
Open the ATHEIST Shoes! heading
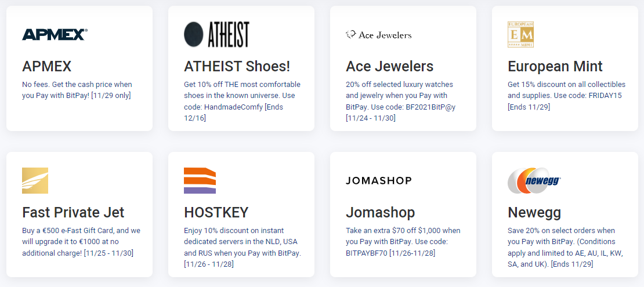coord(237,66)
